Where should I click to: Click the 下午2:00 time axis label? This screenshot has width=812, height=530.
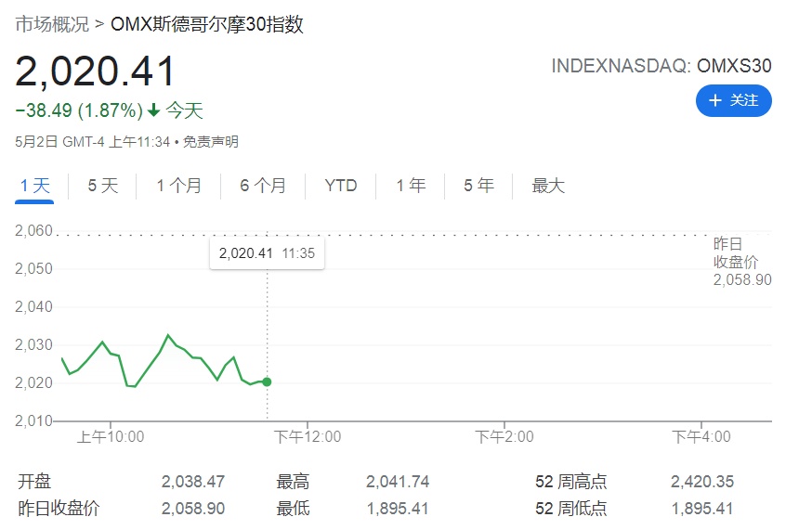(x=504, y=436)
